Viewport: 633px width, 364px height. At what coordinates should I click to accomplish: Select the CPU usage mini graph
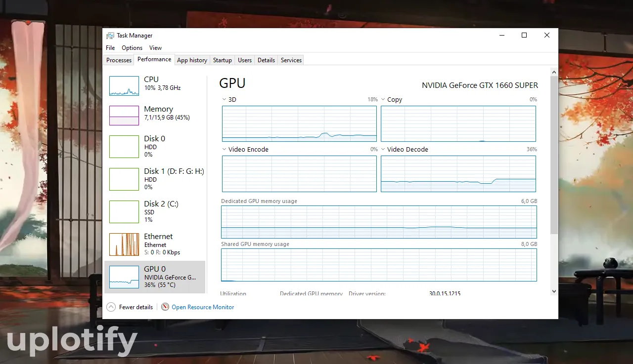[124, 86]
